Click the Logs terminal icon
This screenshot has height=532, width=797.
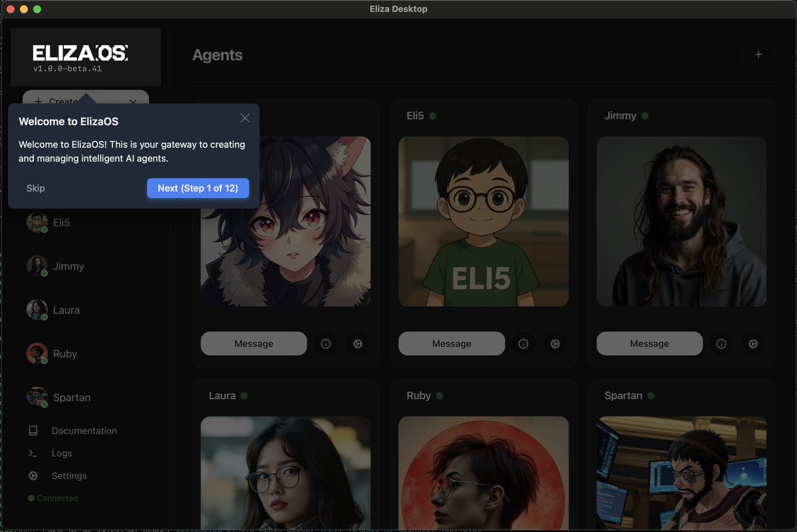33,454
